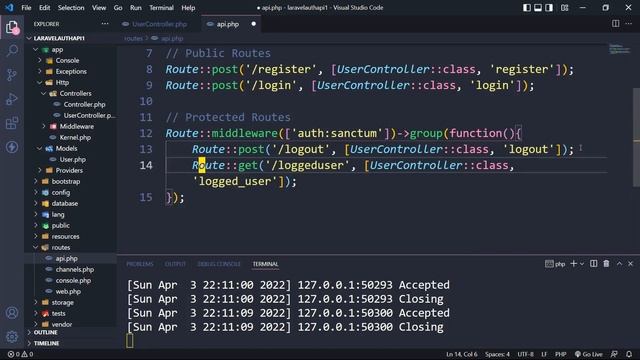This screenshot has width=640, height=360.
Task: Open the lightning bolt activity bar icon
Action: [x=12, y=147]
